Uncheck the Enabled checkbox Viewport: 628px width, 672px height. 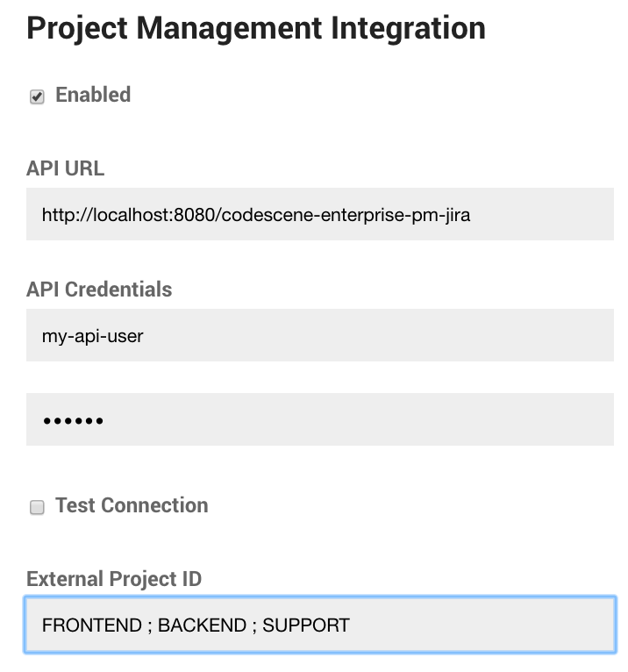click(x=37, y=97)
